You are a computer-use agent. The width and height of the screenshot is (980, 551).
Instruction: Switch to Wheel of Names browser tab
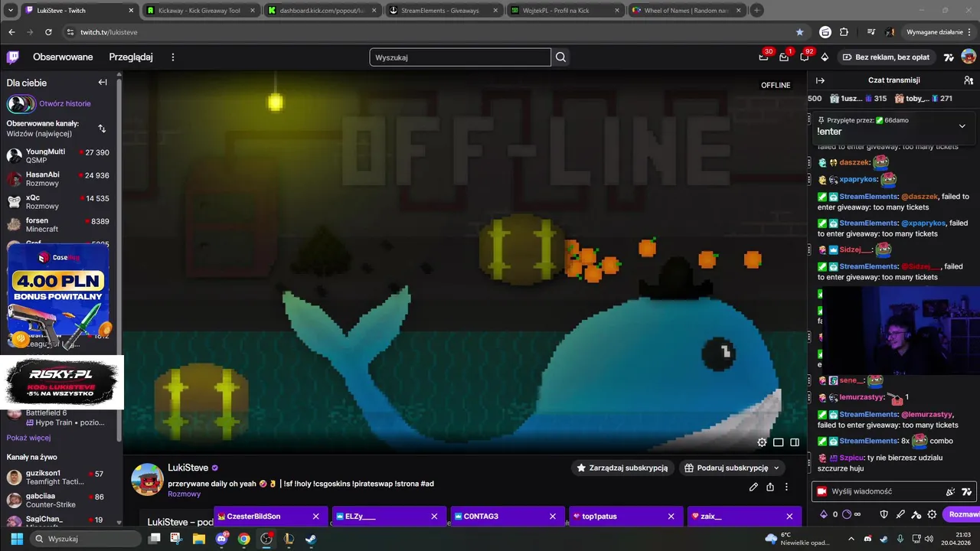[685, 11]
